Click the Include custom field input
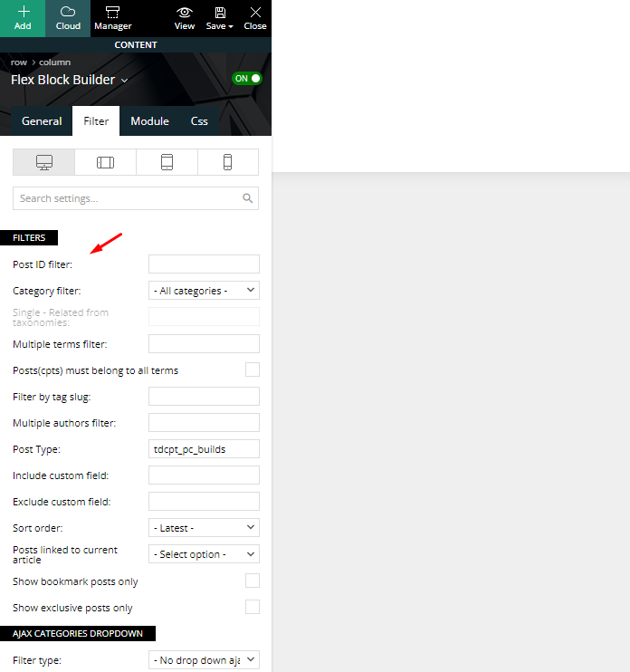 (x=204, y=475)
